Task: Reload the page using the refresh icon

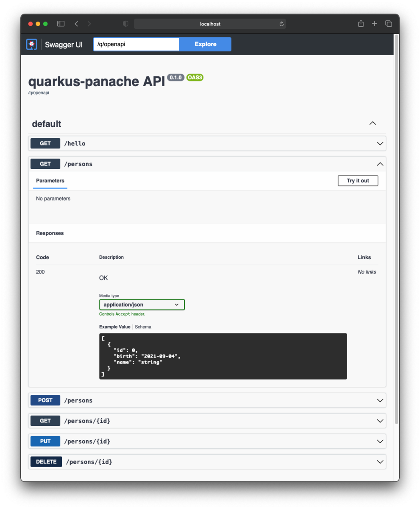Action: point(281,24)
